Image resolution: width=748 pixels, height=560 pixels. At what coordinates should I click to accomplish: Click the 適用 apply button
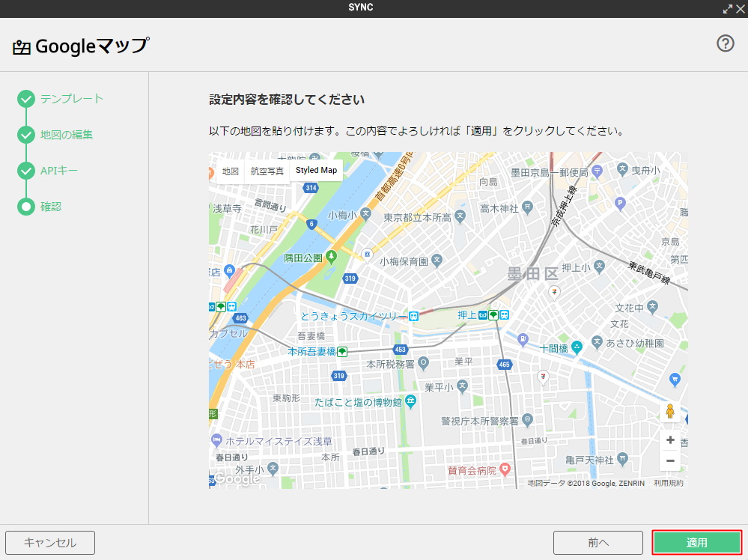696,542
